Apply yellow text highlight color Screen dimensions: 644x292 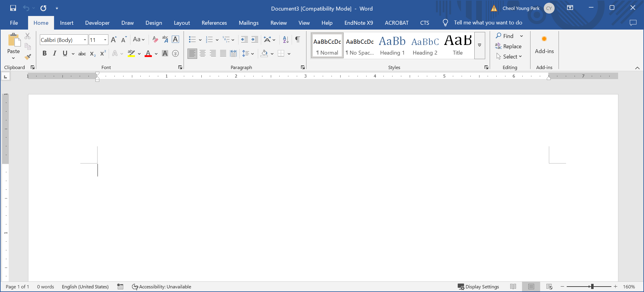[131, 53]
